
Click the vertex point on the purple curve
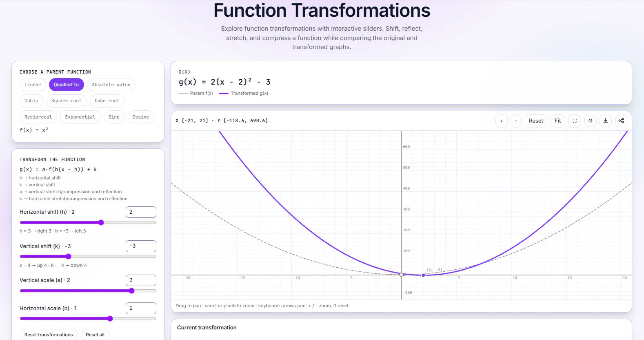pyautogui.click(x=423, y=275)
